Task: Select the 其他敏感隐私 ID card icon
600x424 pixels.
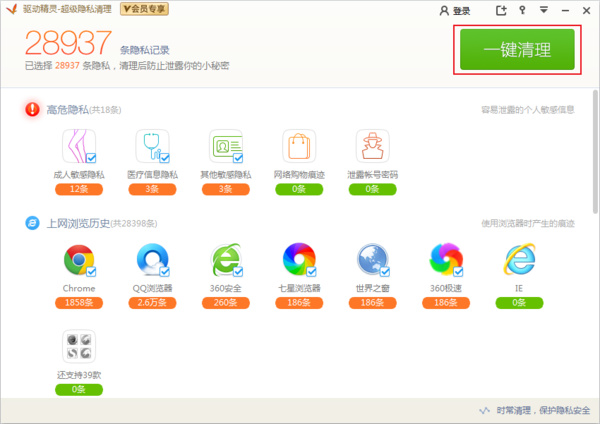Action: click(x=226, y=146)
